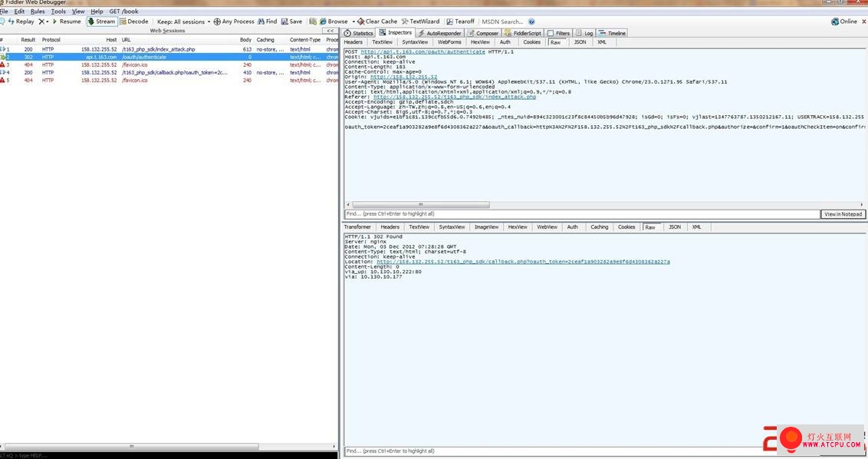This screenshot has height=459, width=868.
Task: Open the response Location callback.php link
Action: 523,262
